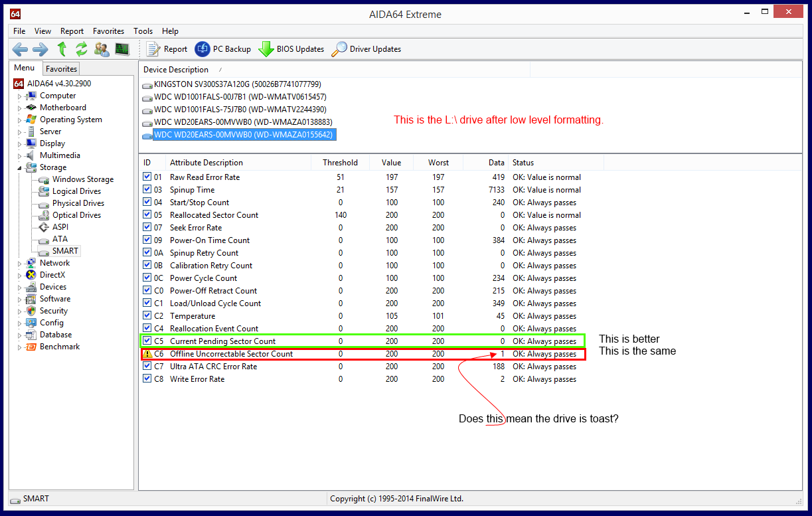The width and height of the screenshot is (812, 516).
Task: Open the Operating System node
Action: 70,120
